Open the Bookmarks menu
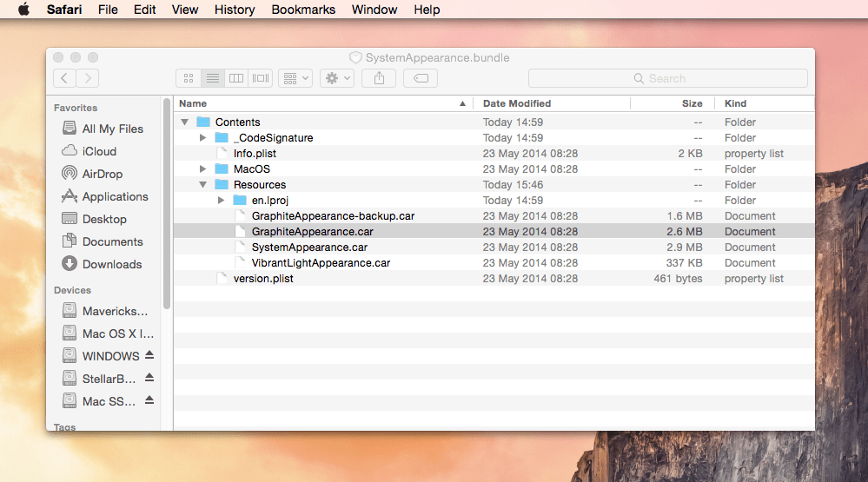 click(x=303, y=10)
